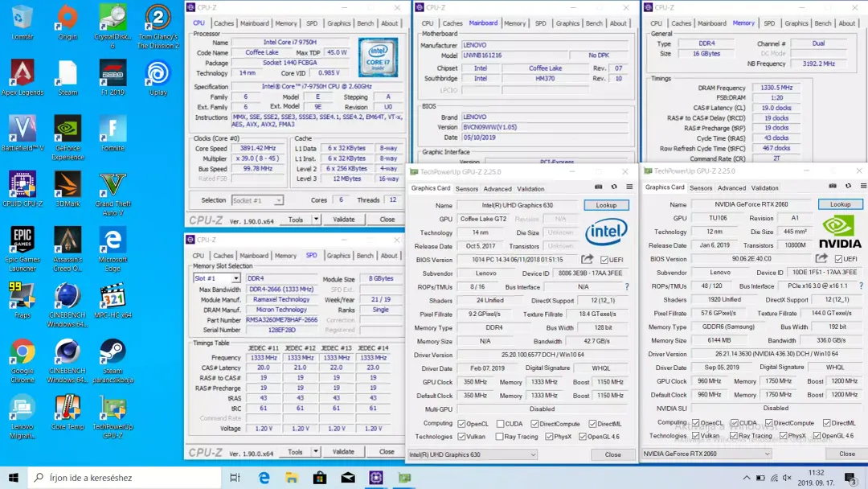868x489 pixels.
Task: Click the Bus Interface question mark for RTX 2060
Action: coord(861,286)
